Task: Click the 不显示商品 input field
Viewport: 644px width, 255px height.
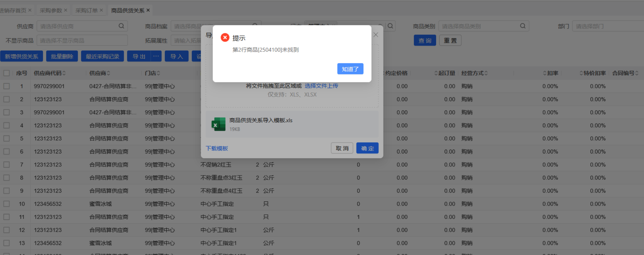Action: coord(82,41)
